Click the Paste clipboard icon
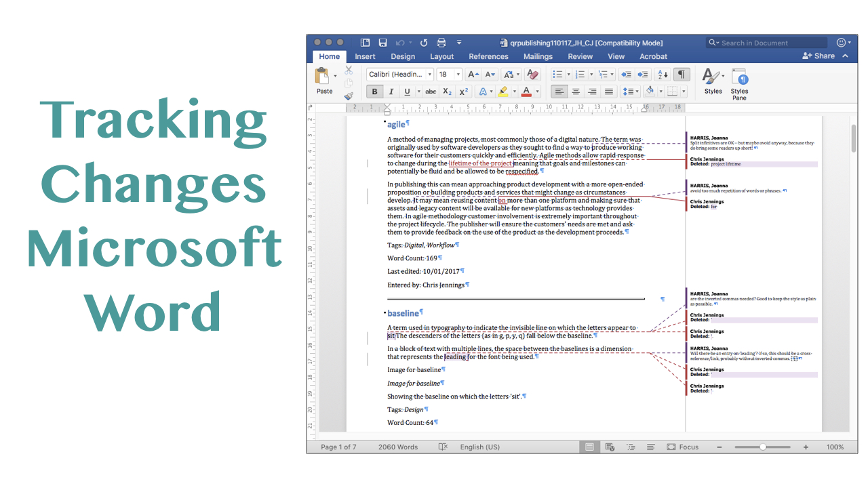The height and width of the screenshot is (488, 868). [x=323, y=76]
